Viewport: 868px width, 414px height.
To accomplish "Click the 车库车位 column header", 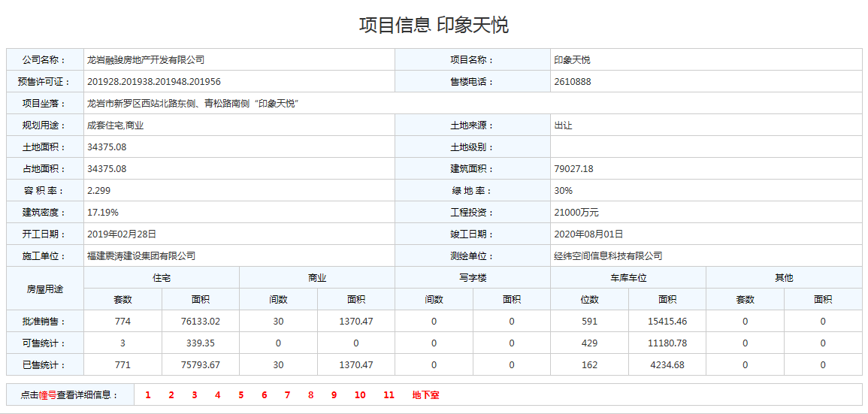I will (628, 278).
